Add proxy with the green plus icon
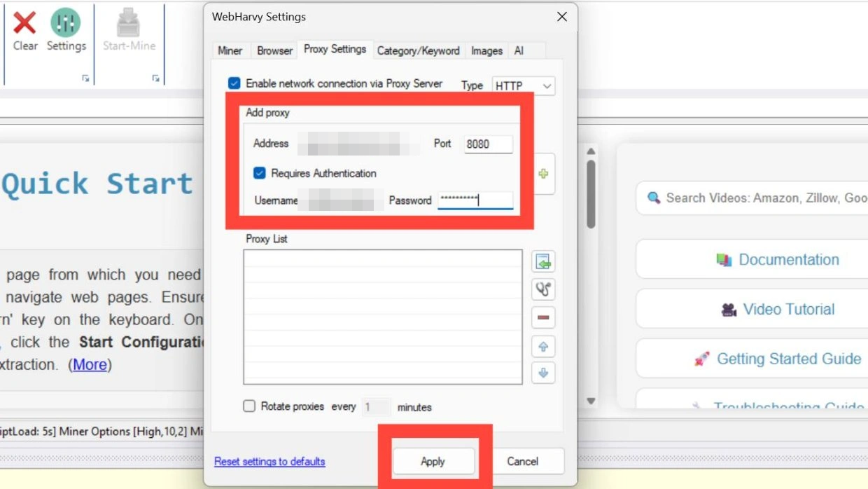The width and height of the screenshot is (868, 489). 543,174
